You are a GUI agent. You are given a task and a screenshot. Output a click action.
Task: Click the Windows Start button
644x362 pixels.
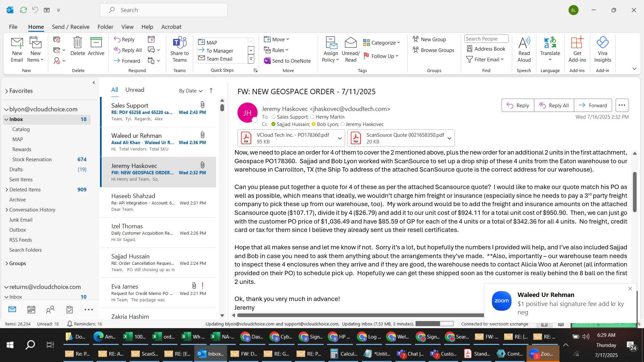pyautogui.click(x=10, y=345)
